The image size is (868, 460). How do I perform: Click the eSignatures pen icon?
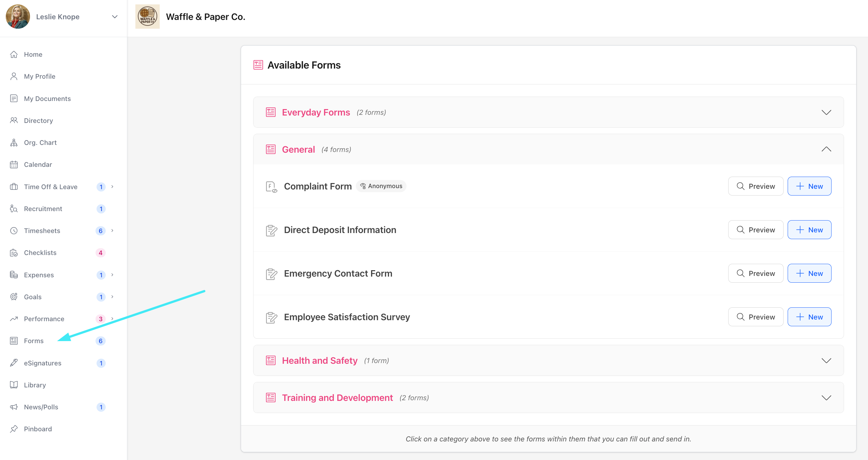coord(14,363)
